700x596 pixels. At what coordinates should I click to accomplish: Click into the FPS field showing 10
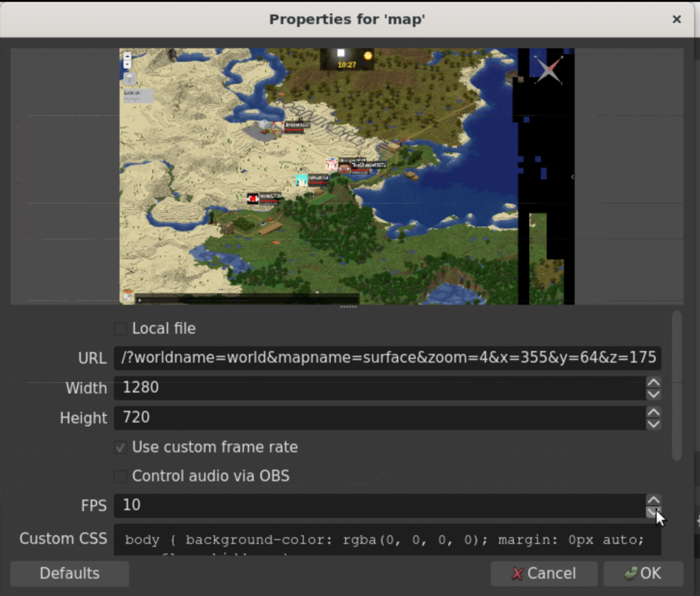[379, 506]
